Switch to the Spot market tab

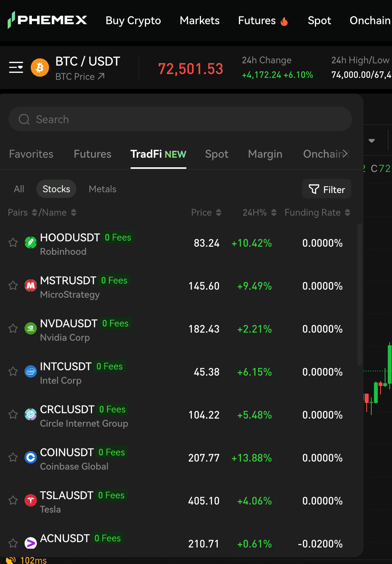tap(216, 154)
